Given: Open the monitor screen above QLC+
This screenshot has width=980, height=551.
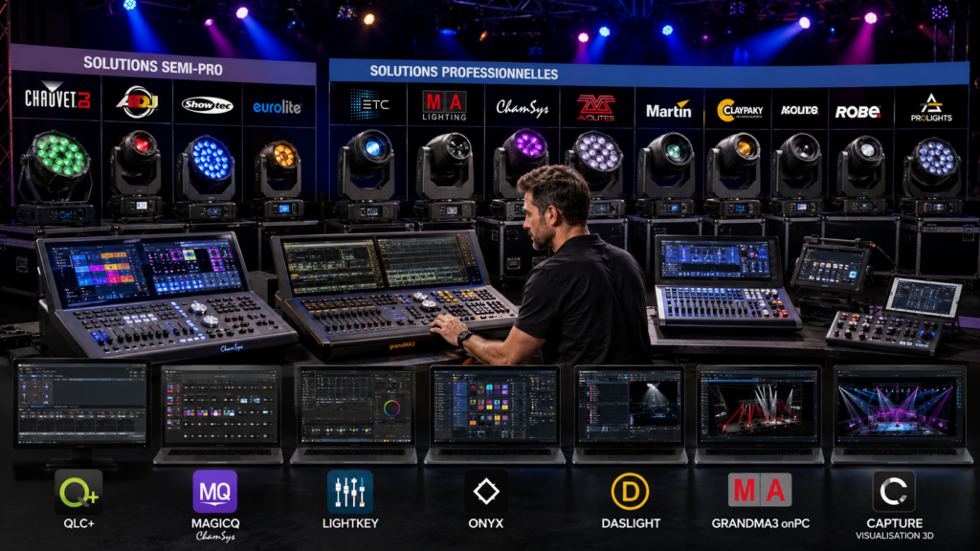Looking at the screenshot, I should pos(82,404).
